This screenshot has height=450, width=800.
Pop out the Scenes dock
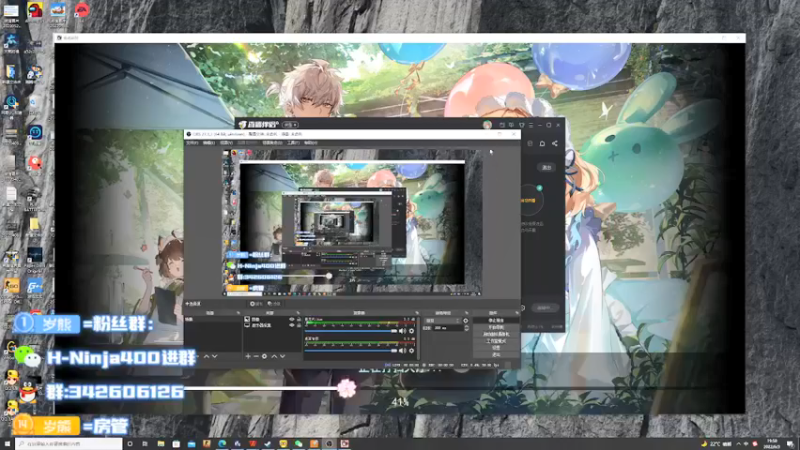pos(238,313)
